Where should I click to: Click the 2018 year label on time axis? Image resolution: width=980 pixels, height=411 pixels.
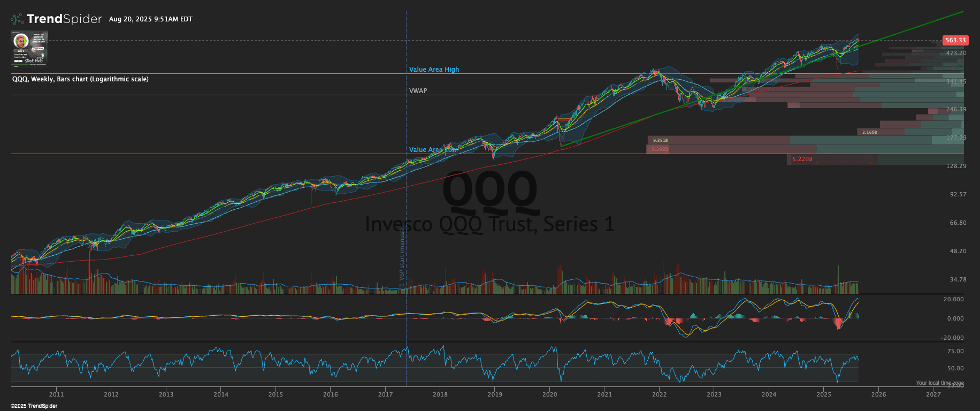[440, 394]
